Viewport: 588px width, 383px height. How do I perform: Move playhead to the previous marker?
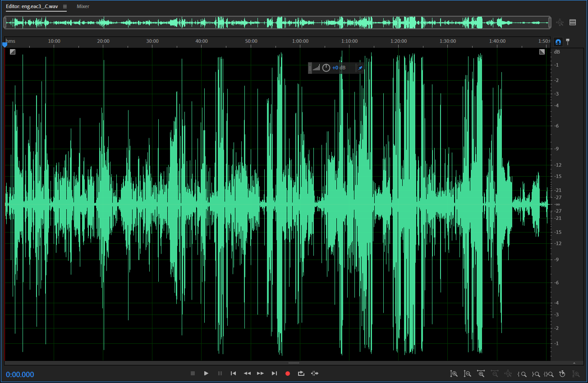coord(233,374)
